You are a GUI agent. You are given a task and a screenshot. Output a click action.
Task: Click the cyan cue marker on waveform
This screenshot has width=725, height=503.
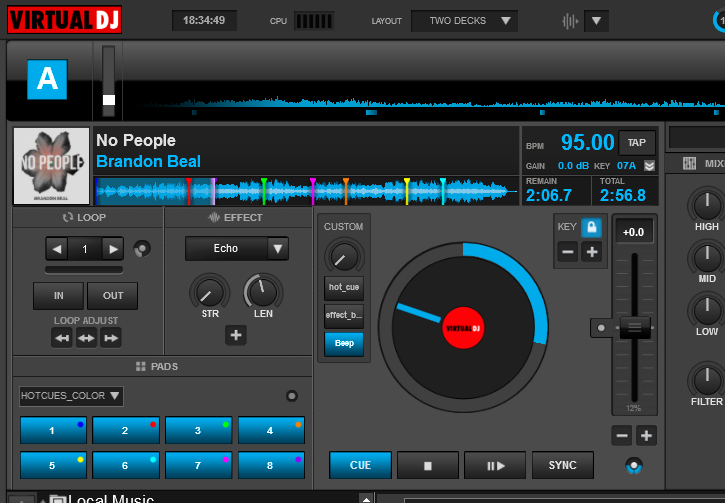pyautogui.click(x=443, y=191)
